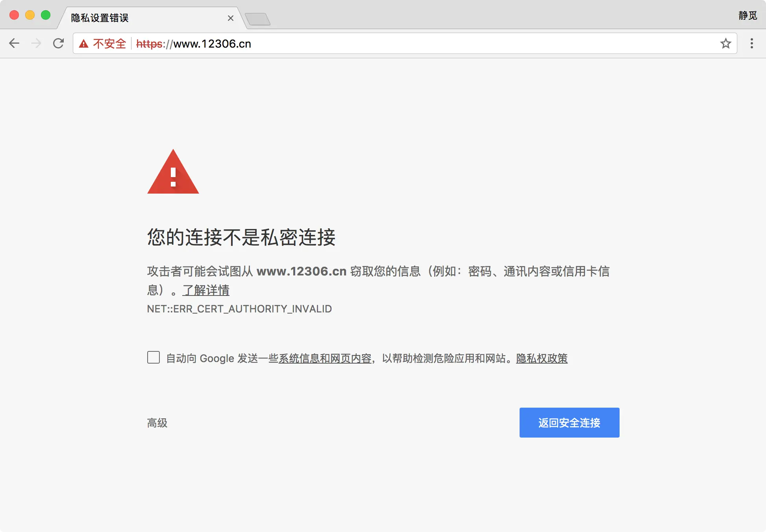Open 系统信息和网页内容 link
The width and height of the screenshot is (766, 532).
click(325, 358)
